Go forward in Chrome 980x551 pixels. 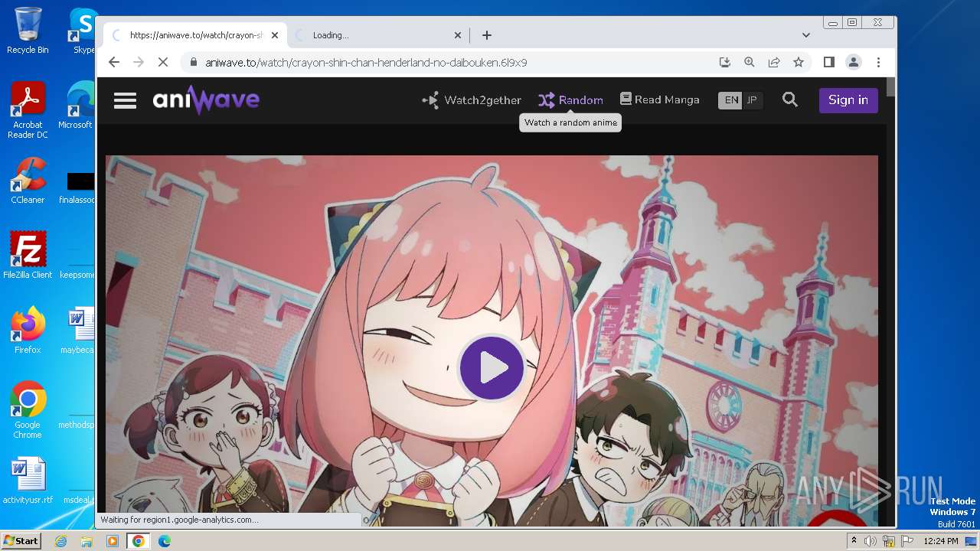139,62
